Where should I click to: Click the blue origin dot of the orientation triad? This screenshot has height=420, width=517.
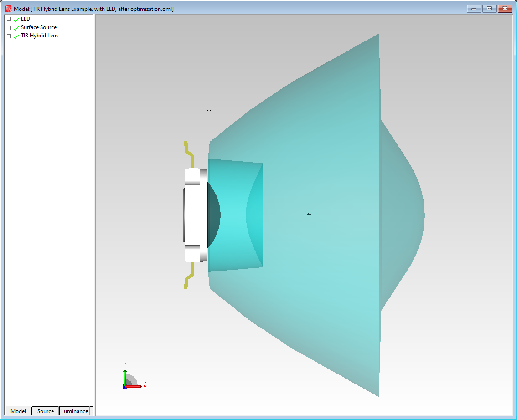(124, 387)
